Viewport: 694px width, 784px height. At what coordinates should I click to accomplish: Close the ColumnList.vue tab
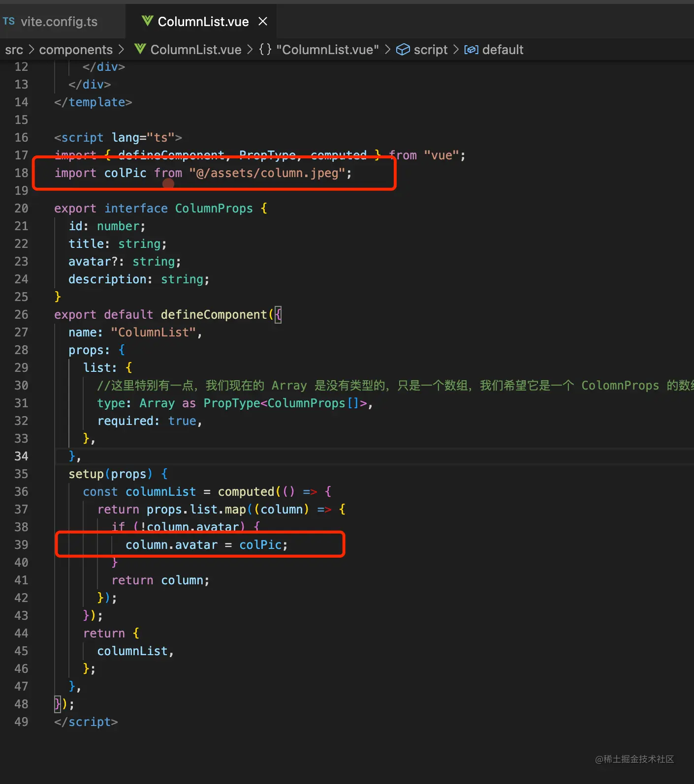tap(263, 21)
